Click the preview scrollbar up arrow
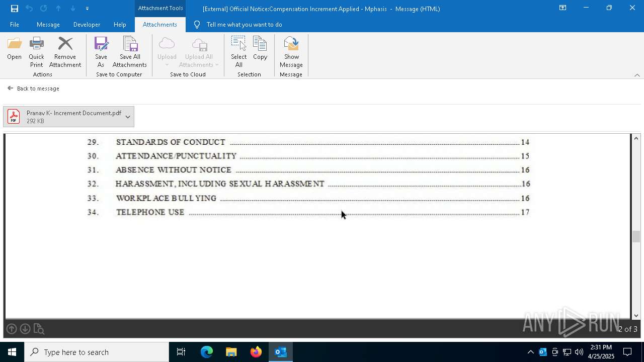The width and height of the screenshot is (644, 362). (x=636, y=138)
